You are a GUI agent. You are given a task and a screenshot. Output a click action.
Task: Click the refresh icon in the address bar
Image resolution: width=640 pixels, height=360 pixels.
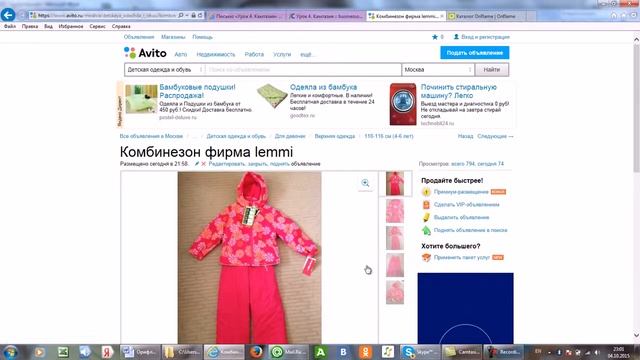pos(200,16)
